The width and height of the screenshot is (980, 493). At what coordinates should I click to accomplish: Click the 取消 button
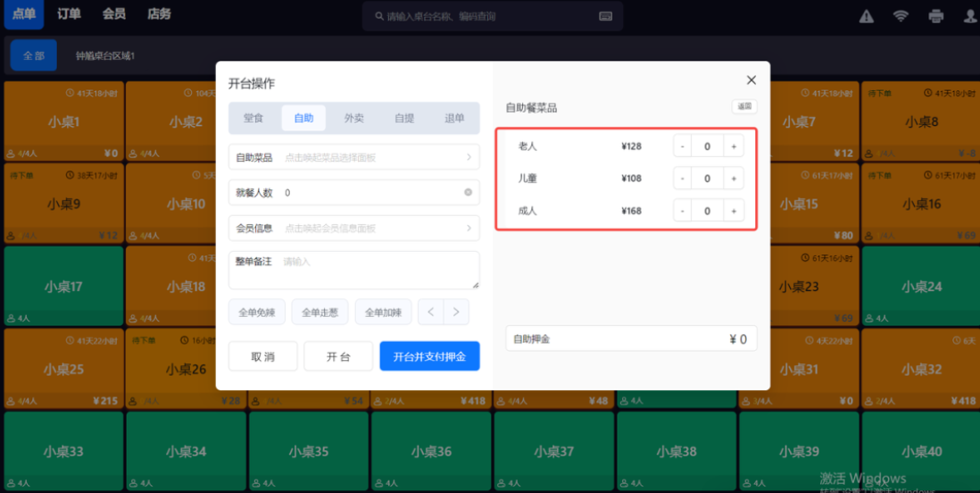click(262, 356)
